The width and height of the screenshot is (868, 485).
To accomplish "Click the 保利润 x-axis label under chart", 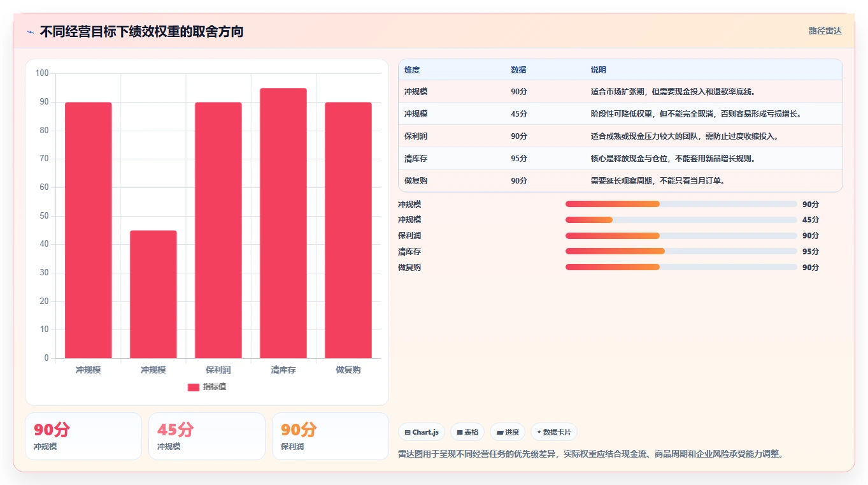I will 218,370.
